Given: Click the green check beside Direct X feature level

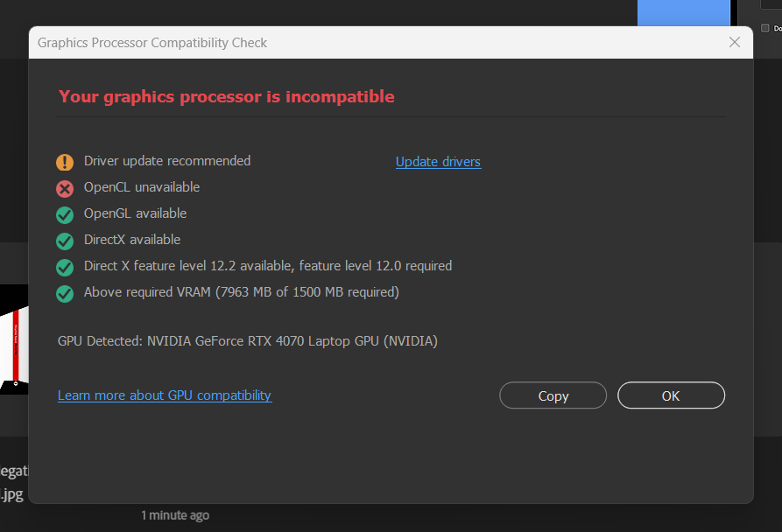Looking at the screenshot, I should 65,267.
